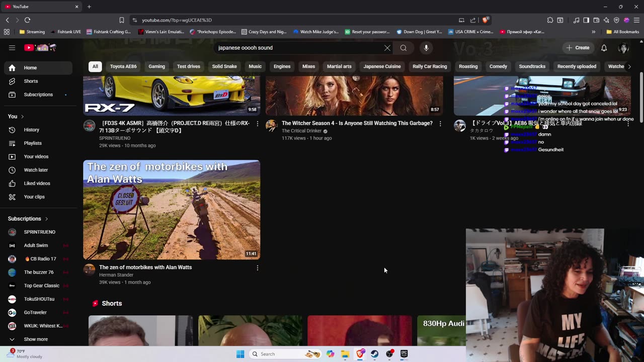Open a new browser tab
This screenshot has width=644, height=362.
[89, 7]
